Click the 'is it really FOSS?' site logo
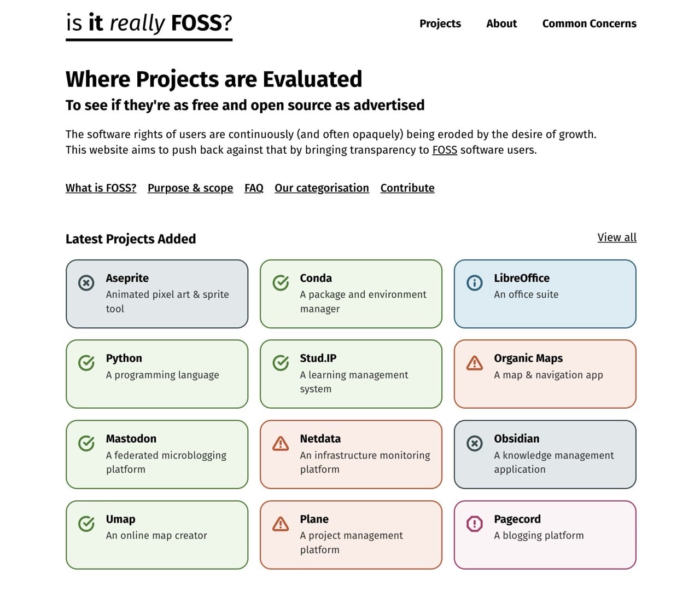The image size is (700, 591). (148, 23)
